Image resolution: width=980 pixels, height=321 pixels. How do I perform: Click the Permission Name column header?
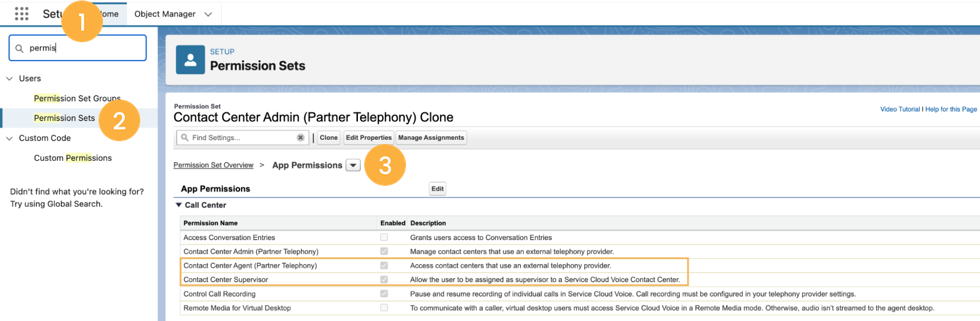(x=210, y=223)
